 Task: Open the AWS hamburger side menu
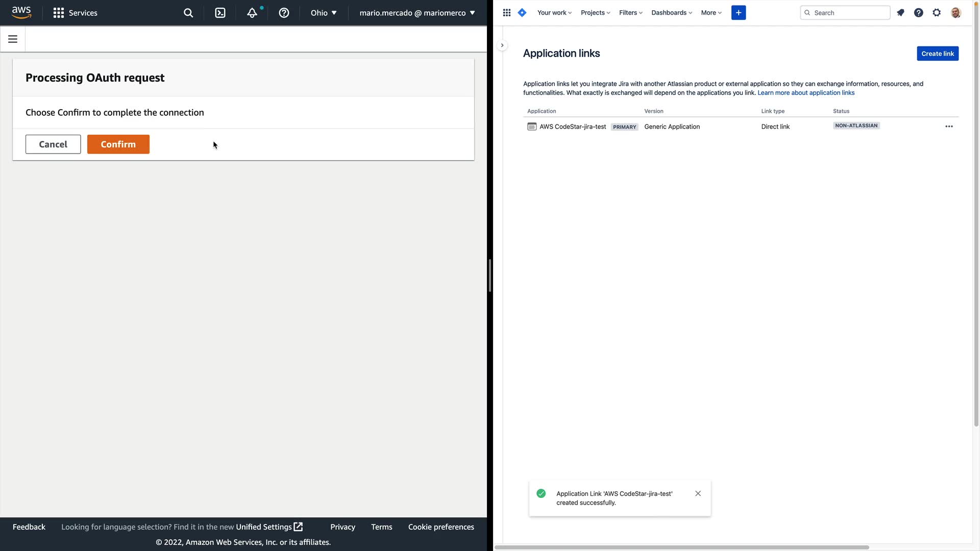[13, 39]
